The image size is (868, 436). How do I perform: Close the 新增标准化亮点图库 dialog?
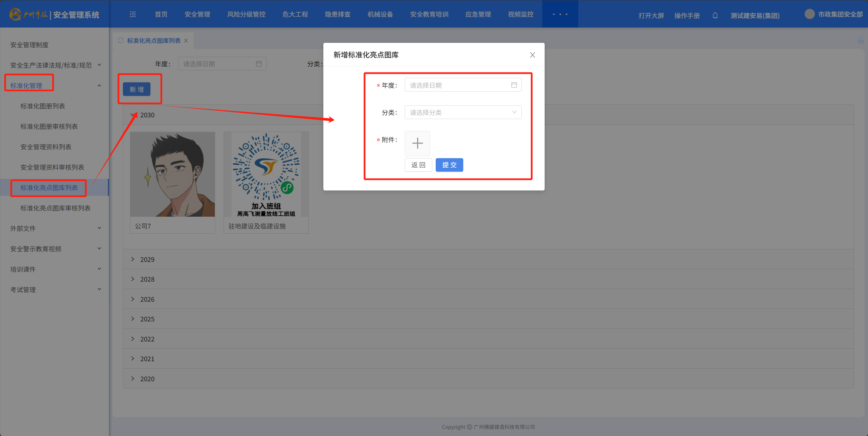(532, 55)
